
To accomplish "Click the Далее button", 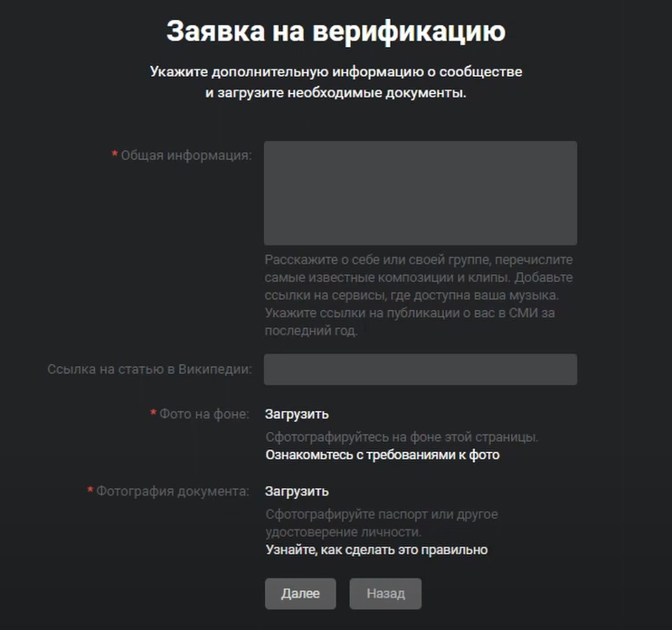I will click(x=300, y=594).
